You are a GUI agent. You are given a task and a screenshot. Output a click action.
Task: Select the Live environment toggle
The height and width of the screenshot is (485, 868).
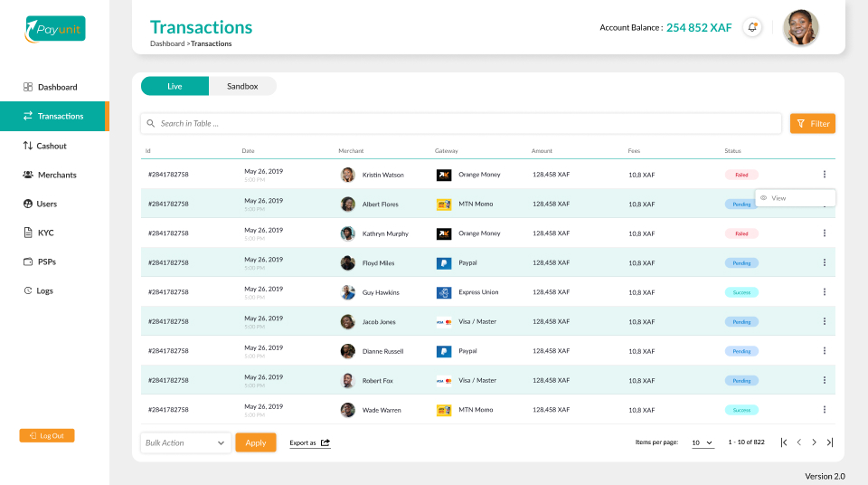pos(175,86)
